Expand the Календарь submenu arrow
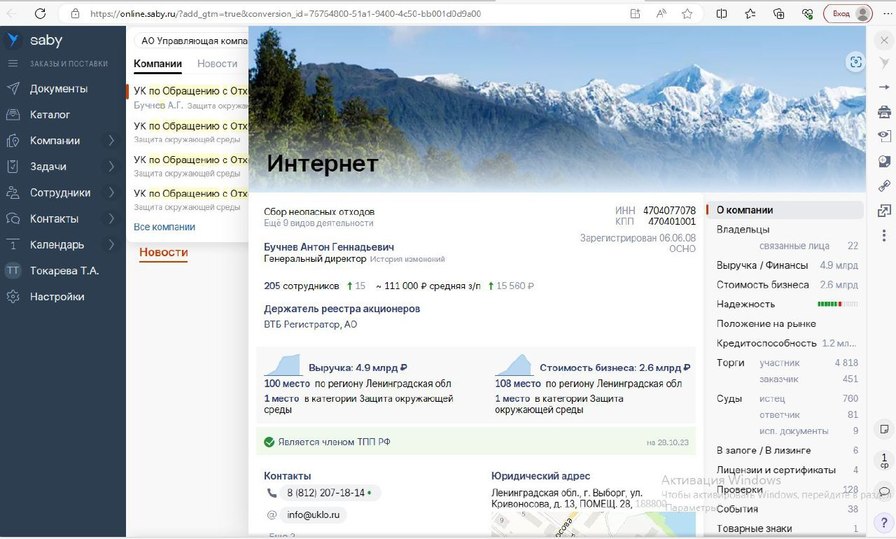Image resolution: width=896 pixels, height=539 pixels. click(111, 244)
